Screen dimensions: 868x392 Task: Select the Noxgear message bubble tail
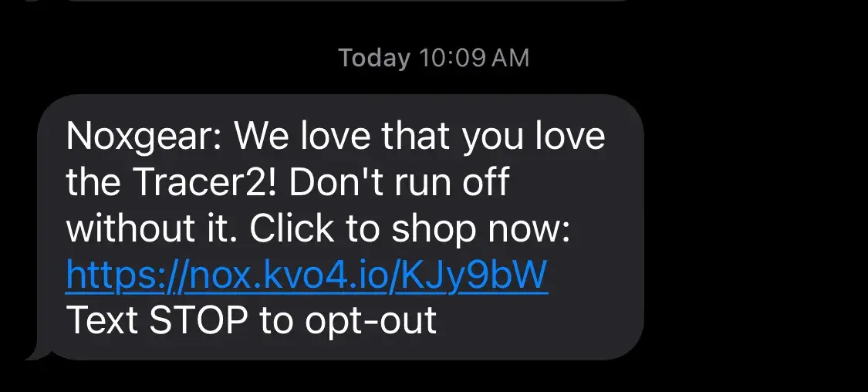(39, 350)
